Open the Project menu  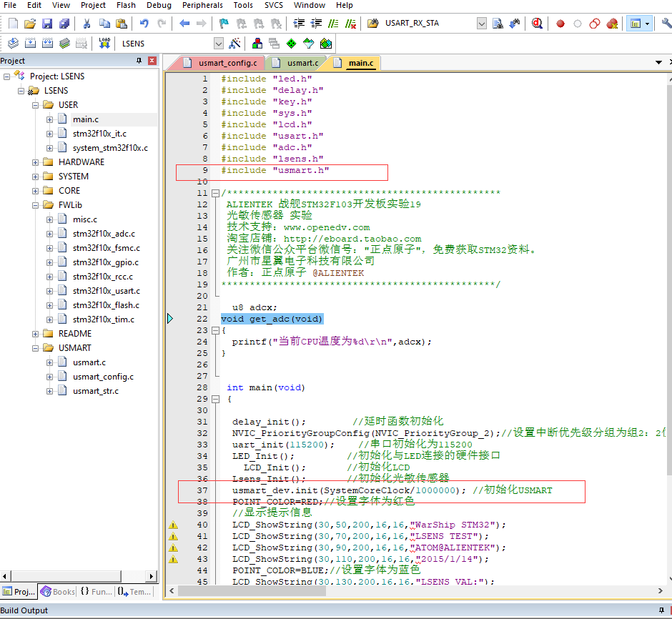93,5
